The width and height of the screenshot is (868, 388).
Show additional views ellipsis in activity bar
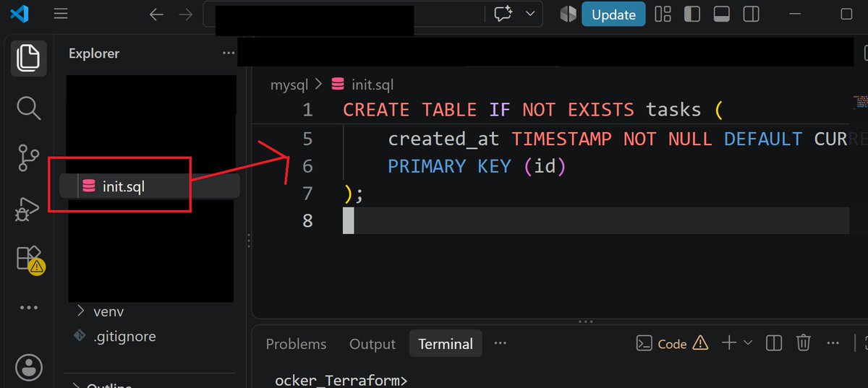pyautogui.click(x=28, y=308)
